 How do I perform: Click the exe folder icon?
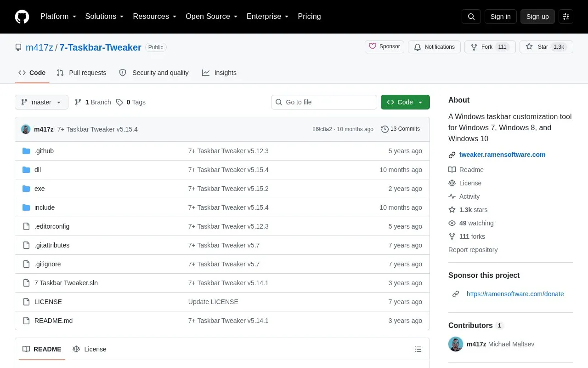coord(26,189)
